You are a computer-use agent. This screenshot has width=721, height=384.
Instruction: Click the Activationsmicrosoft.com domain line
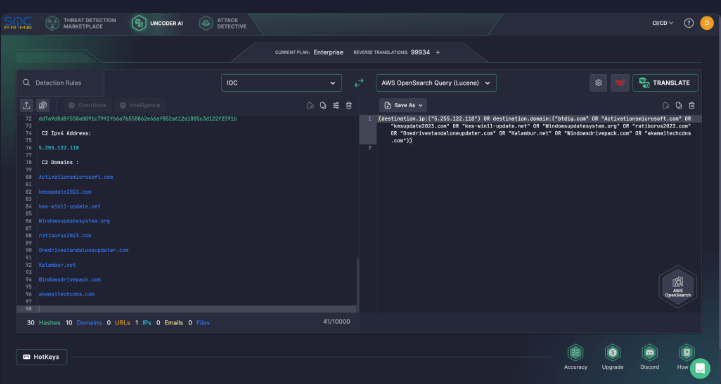coord(76,177)
